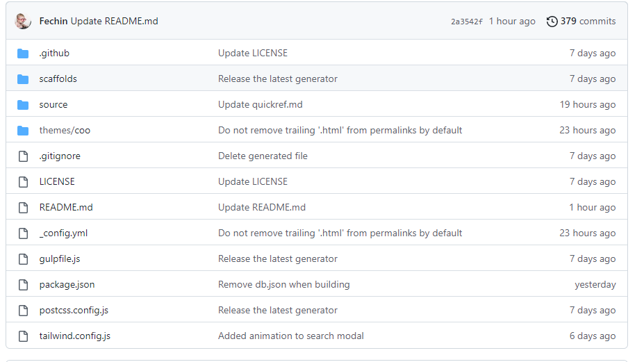Open the tailwind.config.js file
This screenshot has height=362, width=644.
click(x=75, y=336)
